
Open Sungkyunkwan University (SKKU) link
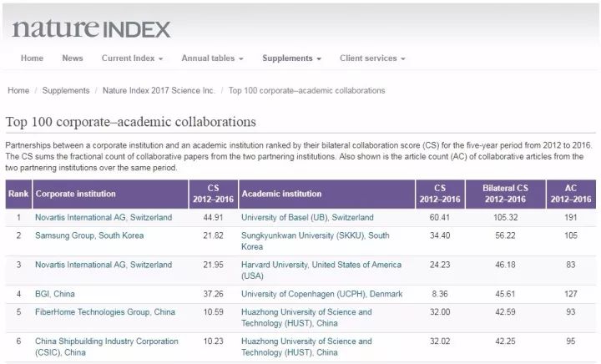pos(315,241)
